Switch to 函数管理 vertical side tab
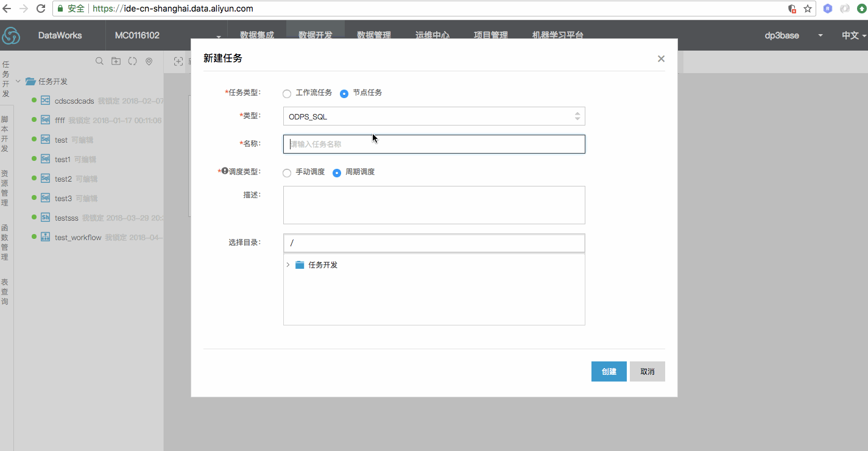This screenshot has height=451, width=868. coord(5,243)
